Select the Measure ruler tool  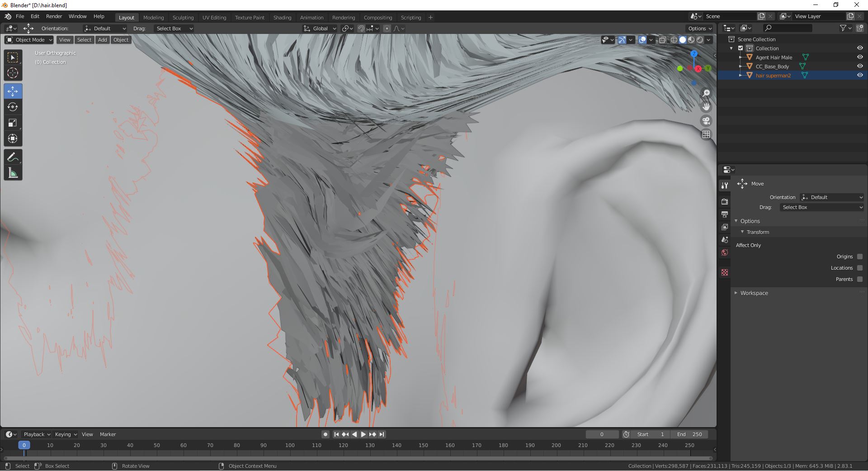click(13, 173)
